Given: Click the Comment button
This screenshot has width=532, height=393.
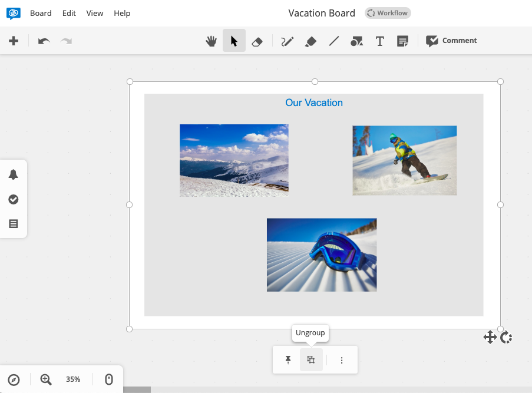Looking at the screenshot, I should [452, 41].
